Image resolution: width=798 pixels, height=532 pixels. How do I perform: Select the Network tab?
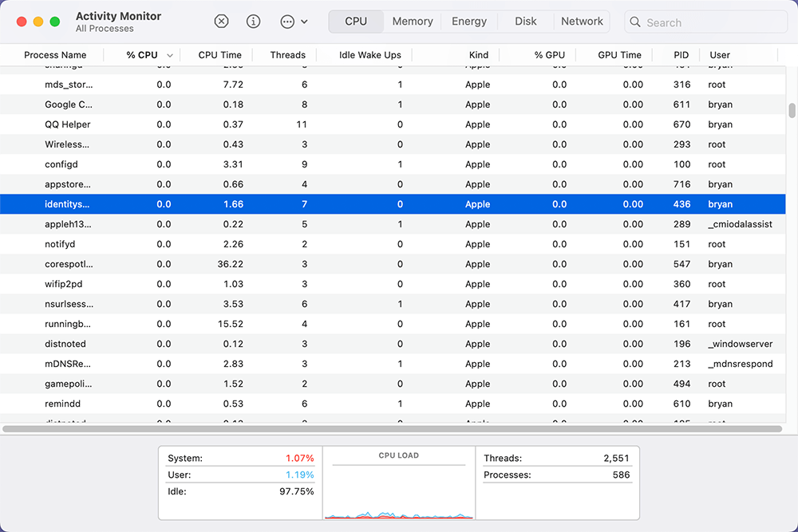582,22
